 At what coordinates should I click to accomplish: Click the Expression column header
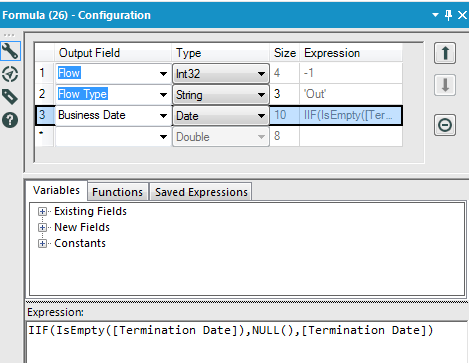(351, 53)
